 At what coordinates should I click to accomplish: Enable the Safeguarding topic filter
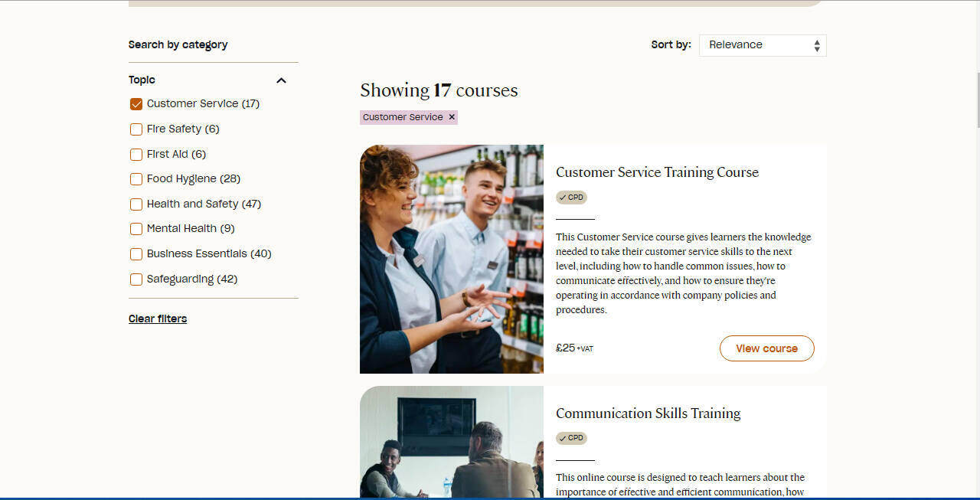(136, 279)
